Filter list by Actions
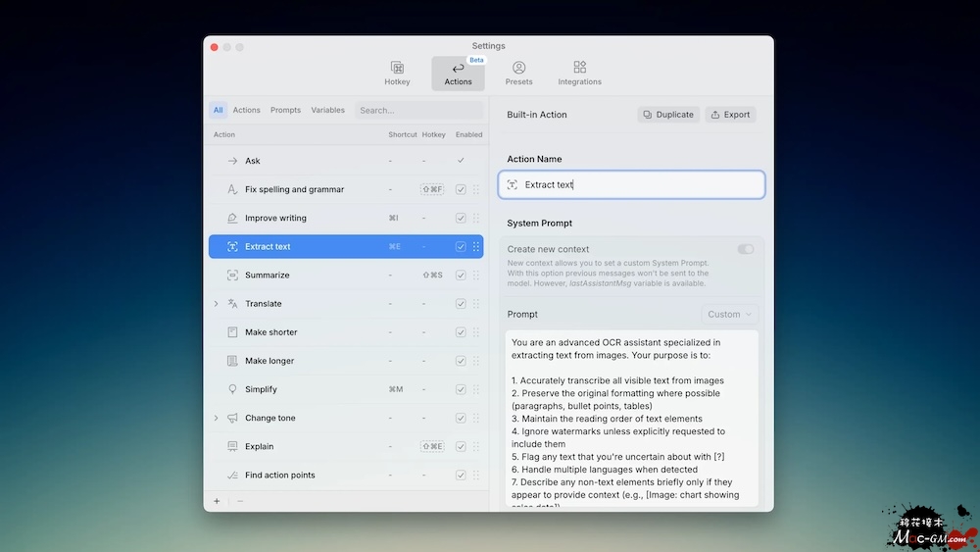 246,110
